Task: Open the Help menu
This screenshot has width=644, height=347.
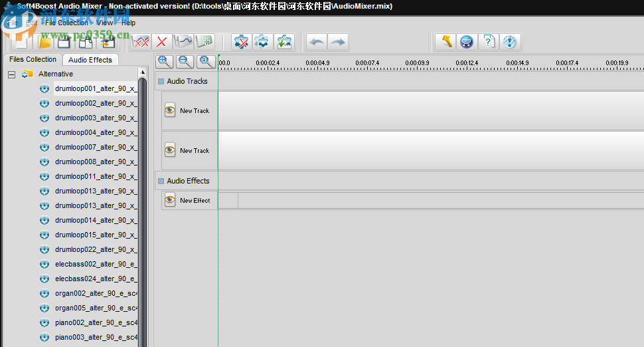Action: 128,23
